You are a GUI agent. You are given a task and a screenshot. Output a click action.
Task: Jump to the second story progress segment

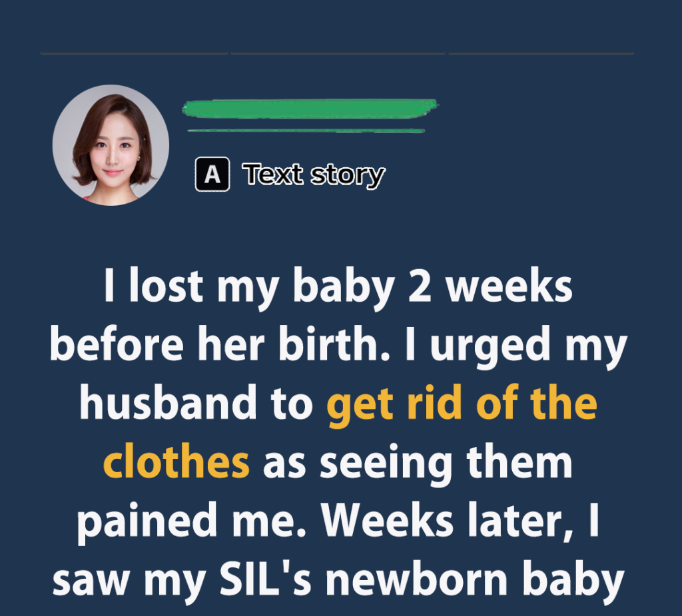[338, 53]
